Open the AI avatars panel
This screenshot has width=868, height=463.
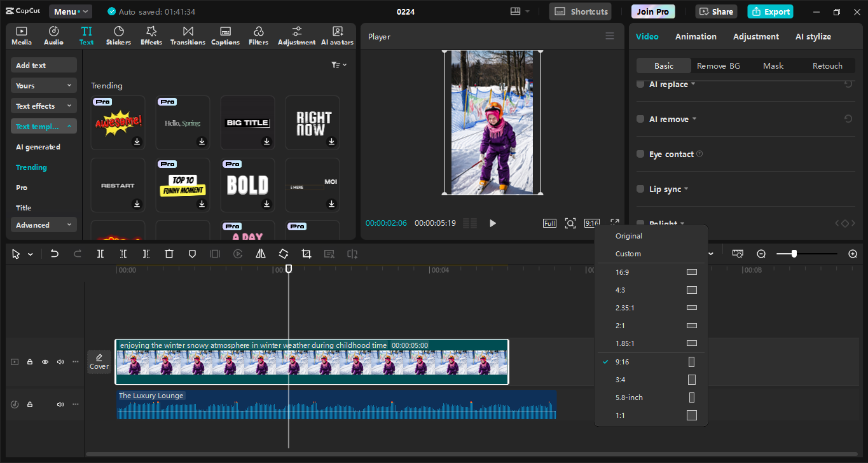(336, 35)
